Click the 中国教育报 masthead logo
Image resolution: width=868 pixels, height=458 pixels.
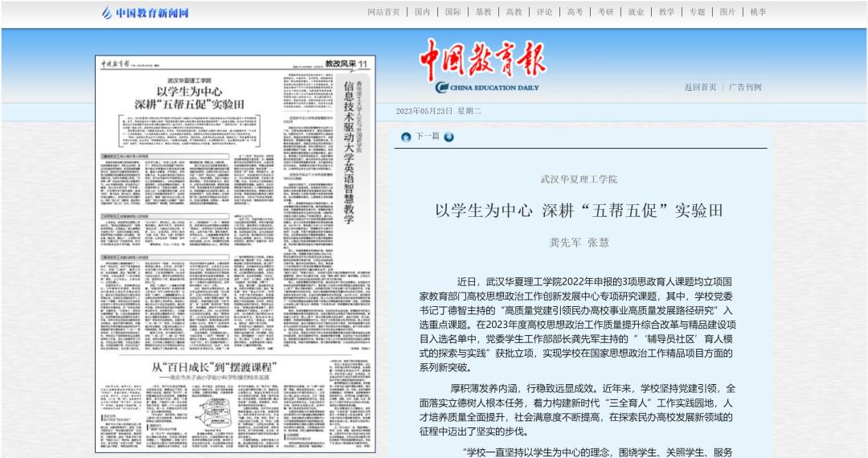[482, 59]
